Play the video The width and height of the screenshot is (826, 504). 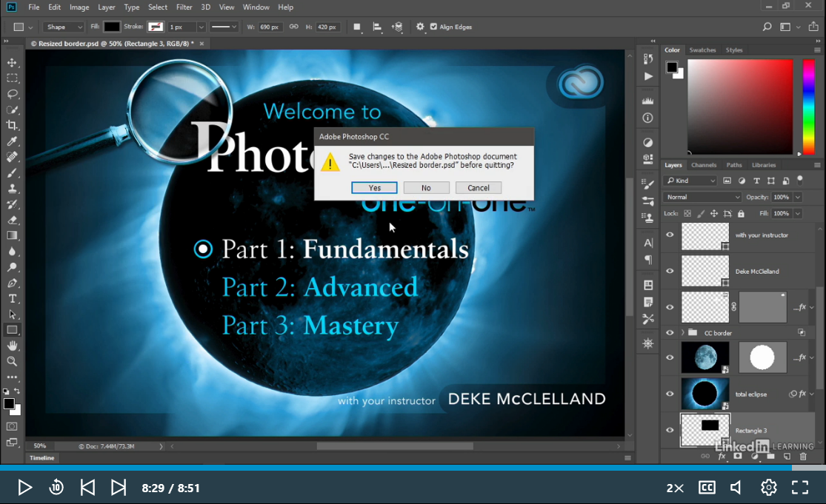[x=24, y=488]
